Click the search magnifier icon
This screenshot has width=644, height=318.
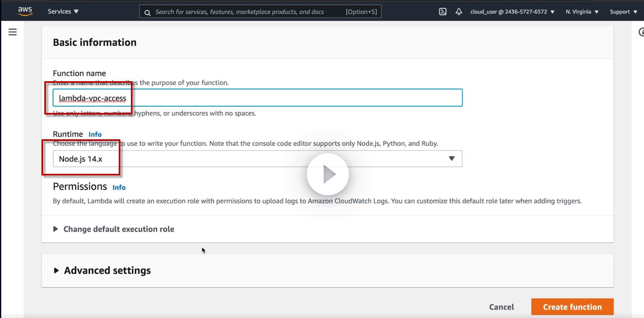[x=148, y=12]
